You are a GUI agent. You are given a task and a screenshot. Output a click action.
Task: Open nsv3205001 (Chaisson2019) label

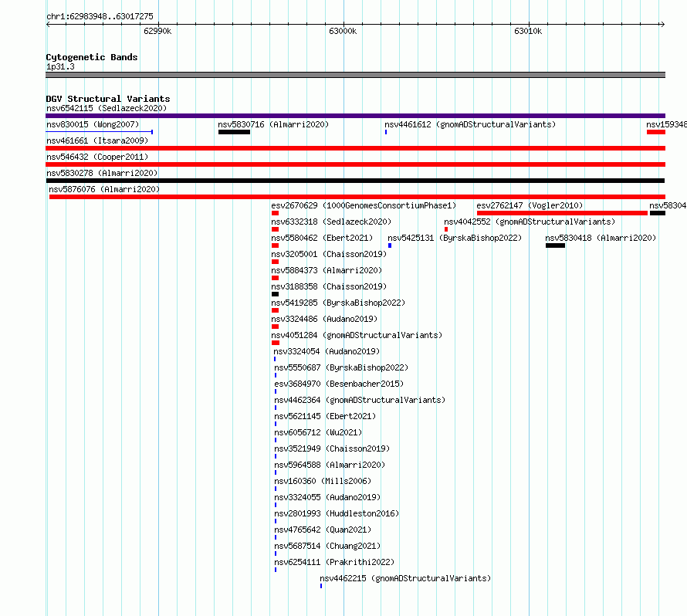[x=329, y=254]
